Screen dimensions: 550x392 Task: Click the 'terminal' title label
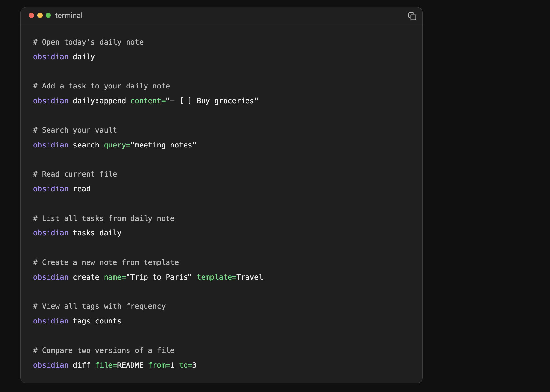(x=69, y=15)
